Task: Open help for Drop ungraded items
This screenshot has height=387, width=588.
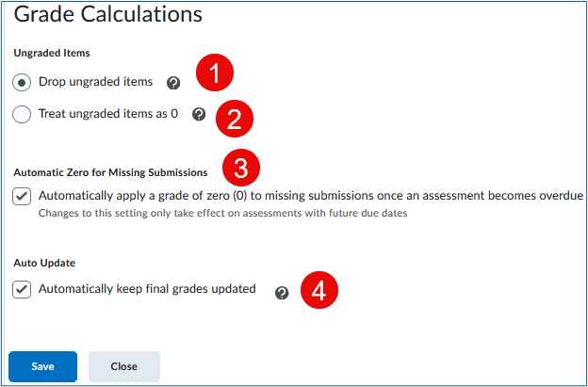Action: click(x=173, y=83)
